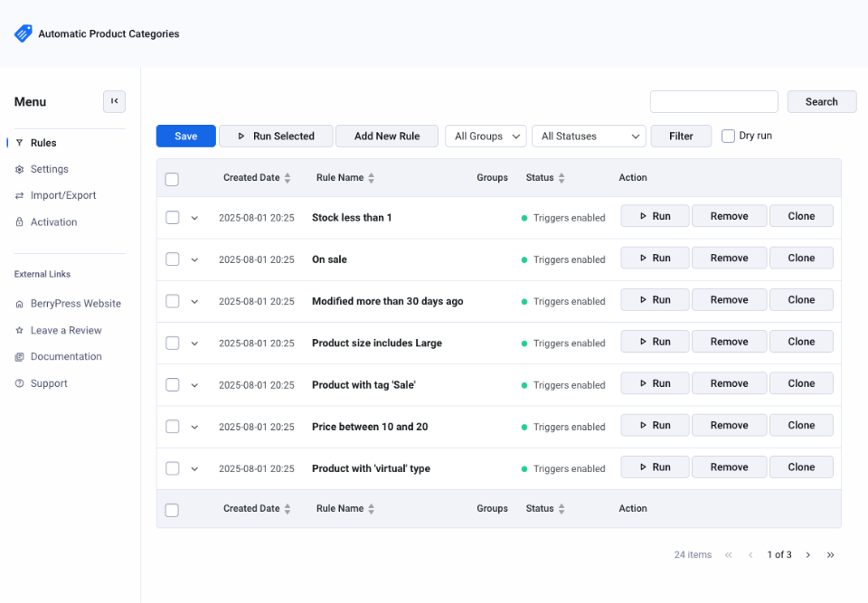Viewport: 868px width, 603px height.
Task: Click the Rules funnel icon
Action: click(21, 142)
